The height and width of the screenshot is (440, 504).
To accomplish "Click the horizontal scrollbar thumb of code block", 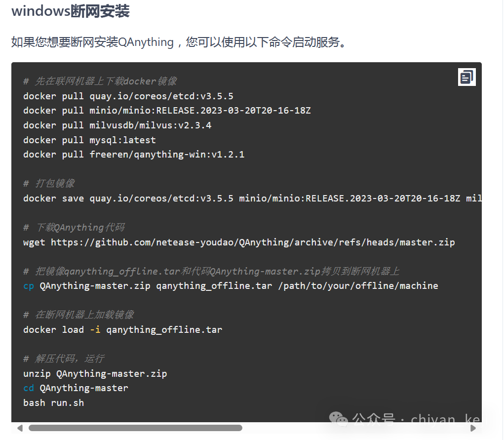I will tap(135, 428).
